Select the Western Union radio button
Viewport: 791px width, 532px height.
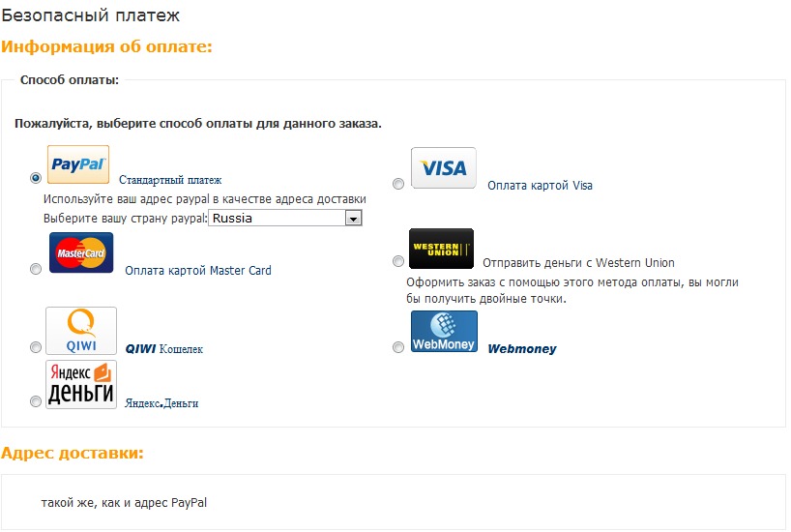[x=398, y=261]
